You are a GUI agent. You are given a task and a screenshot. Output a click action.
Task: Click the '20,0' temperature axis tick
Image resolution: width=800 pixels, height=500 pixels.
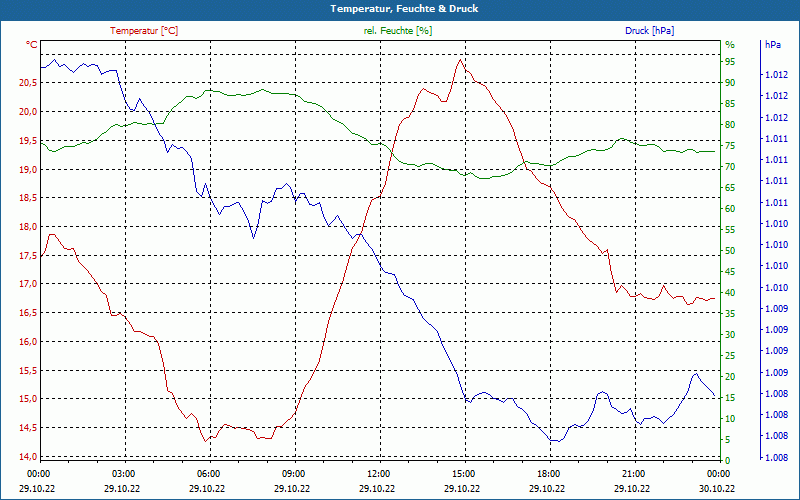point(28,112)
